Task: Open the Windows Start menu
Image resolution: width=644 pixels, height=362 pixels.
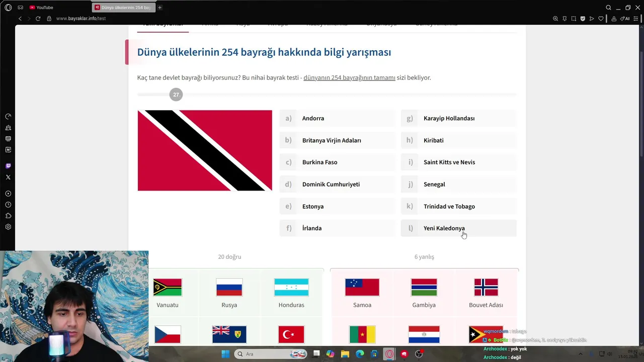Action: (x=225, y=354)
